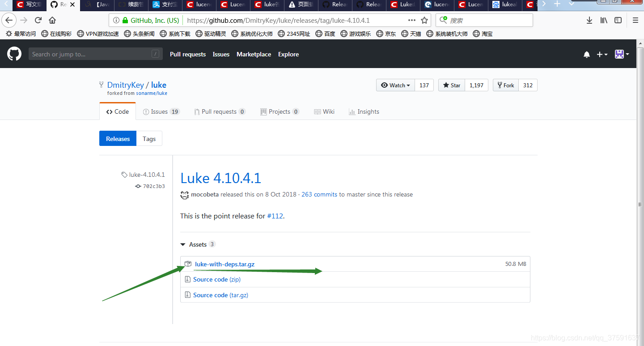This screenshot has width=644, height=346.
Task: Star the luke repository
Action: [451, 85]
